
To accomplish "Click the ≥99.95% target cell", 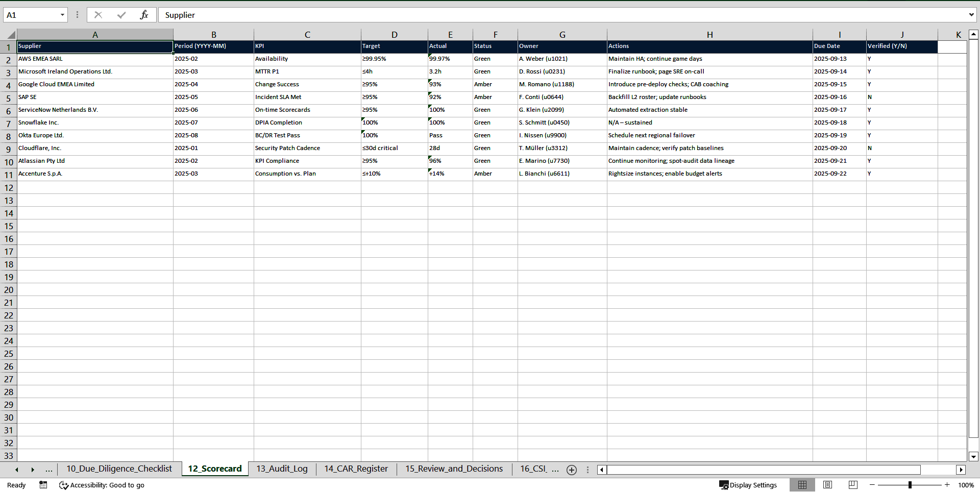I will click(394, 59).
